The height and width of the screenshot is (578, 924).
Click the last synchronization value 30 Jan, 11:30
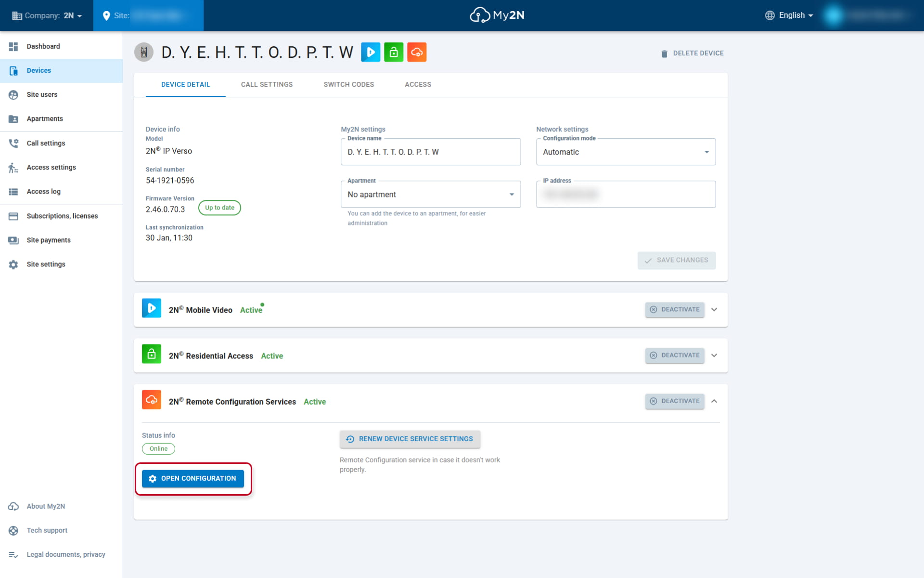pos(169,238)
